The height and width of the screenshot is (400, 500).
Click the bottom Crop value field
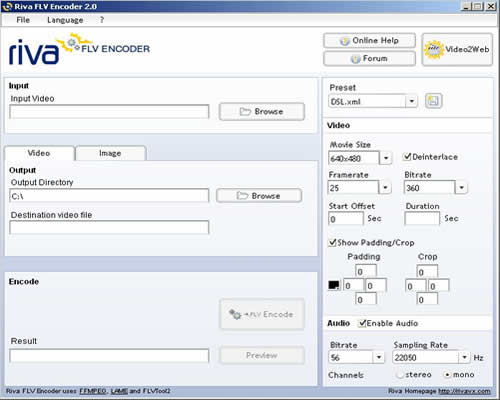pyautogui.click(x=427, y=299)
